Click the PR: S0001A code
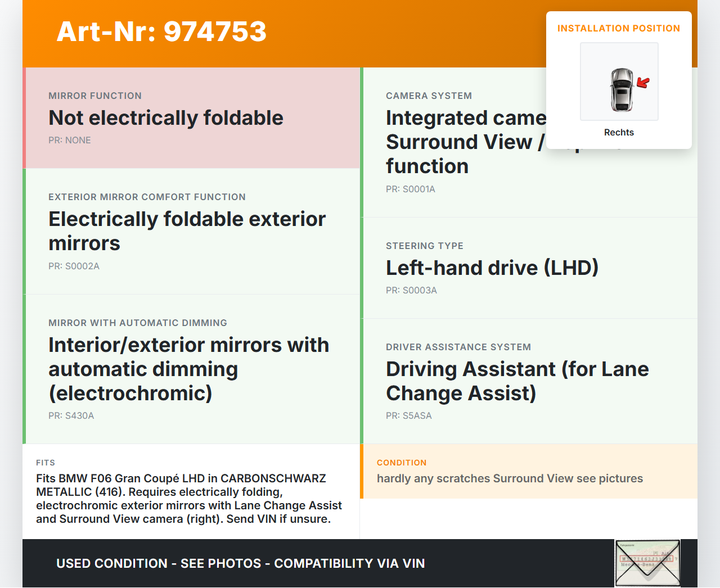 pos(410,189)
